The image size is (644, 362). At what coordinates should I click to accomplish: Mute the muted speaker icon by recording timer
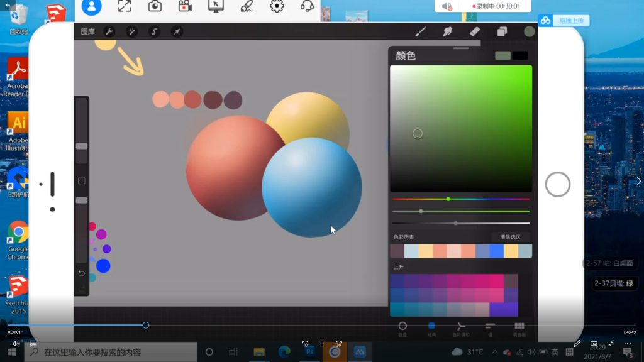pyautogui.click(x=447, y=6)
